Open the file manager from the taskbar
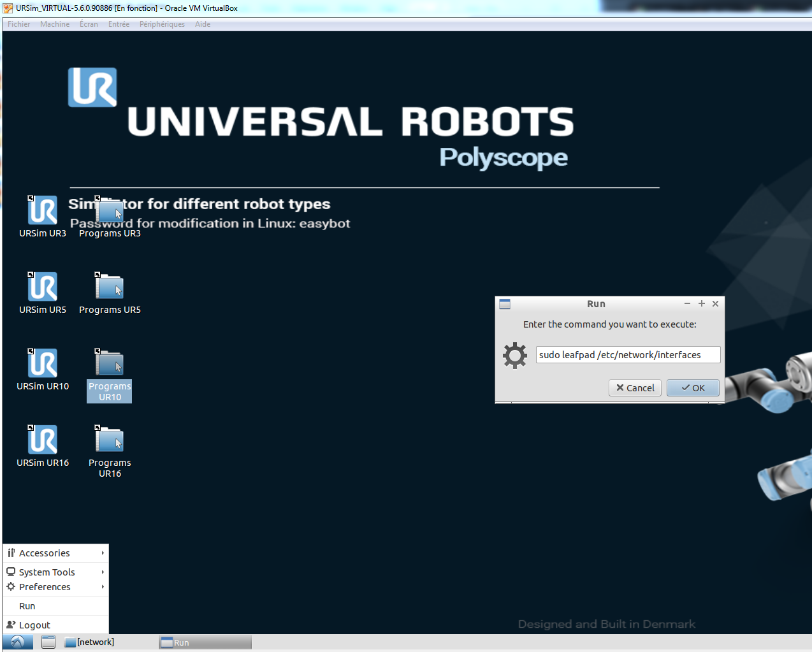 tap(48, 642)
